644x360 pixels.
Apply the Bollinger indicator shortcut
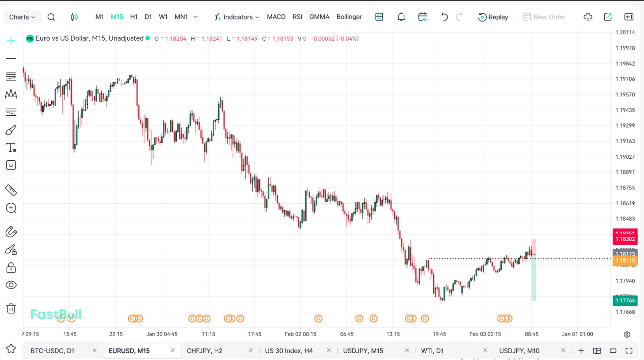coord(349,17)
